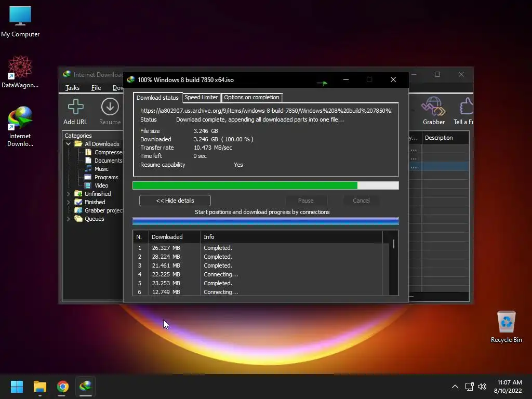Click the N. column header

coord(140,237)
